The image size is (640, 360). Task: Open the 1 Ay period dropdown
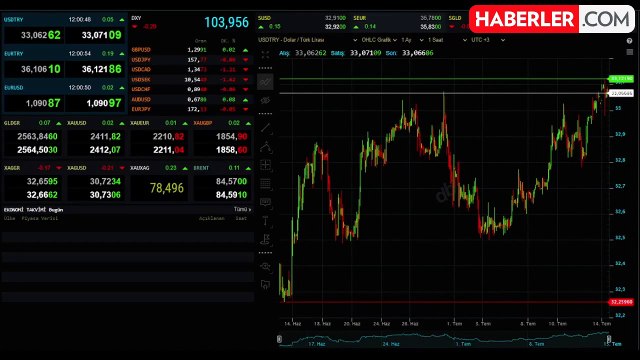pyautogui.click(x=413, y=40)
